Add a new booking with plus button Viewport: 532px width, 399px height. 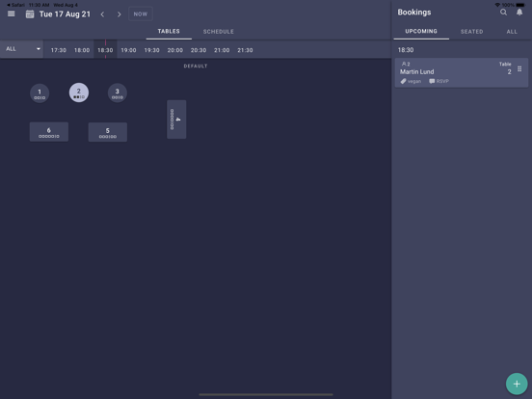pyautogui.click(x=517, y=384)
